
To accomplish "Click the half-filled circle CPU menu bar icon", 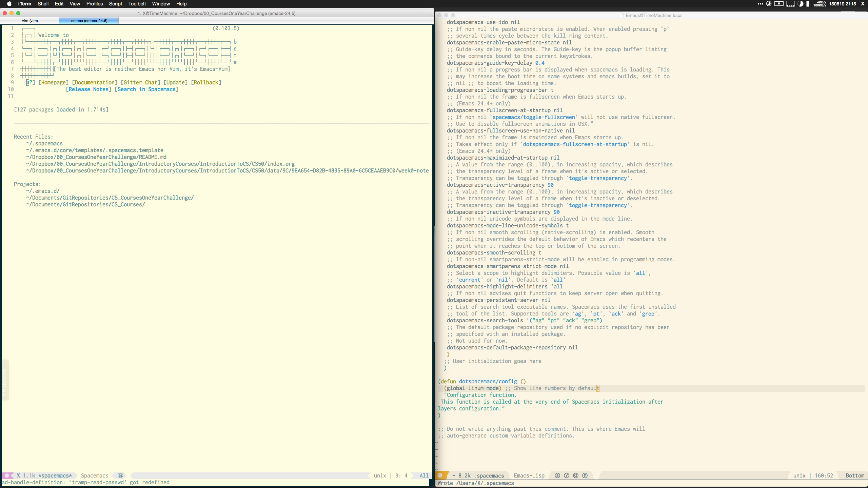I will (801, 4).
